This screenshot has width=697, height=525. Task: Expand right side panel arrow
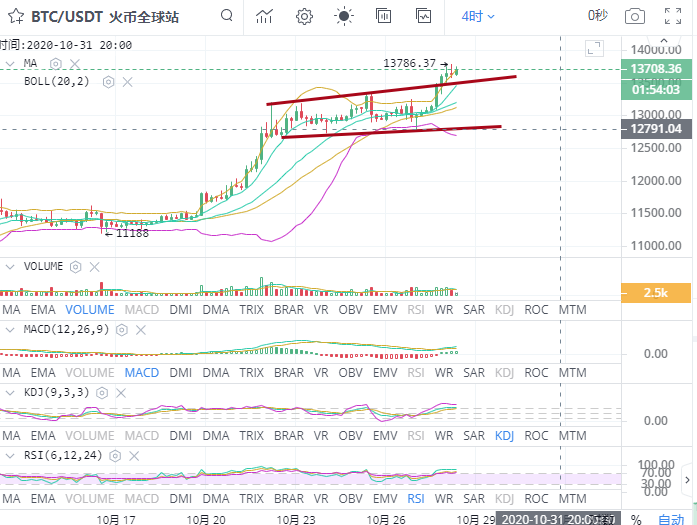click(687, 480)
